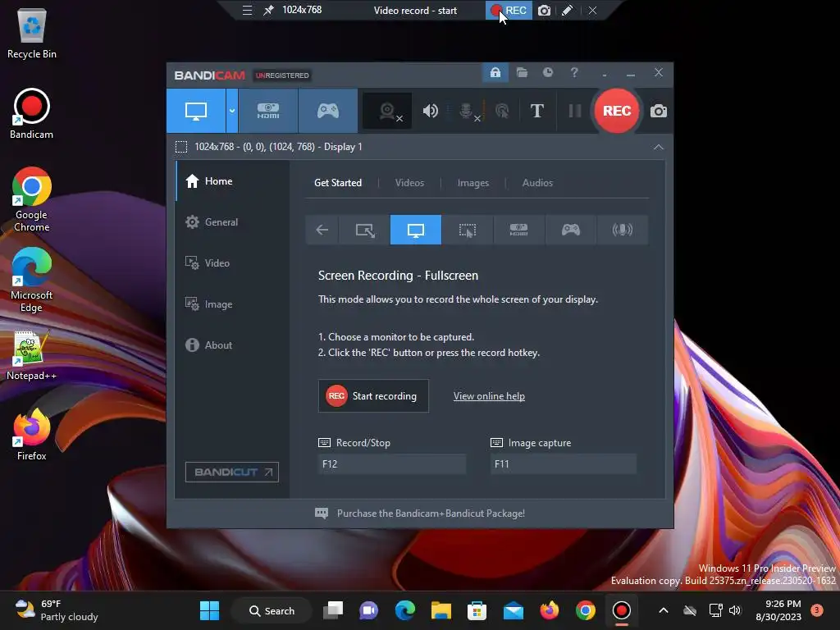Switch to the Audios tab
Screen dimensions: 840x630
click(537, 183)
